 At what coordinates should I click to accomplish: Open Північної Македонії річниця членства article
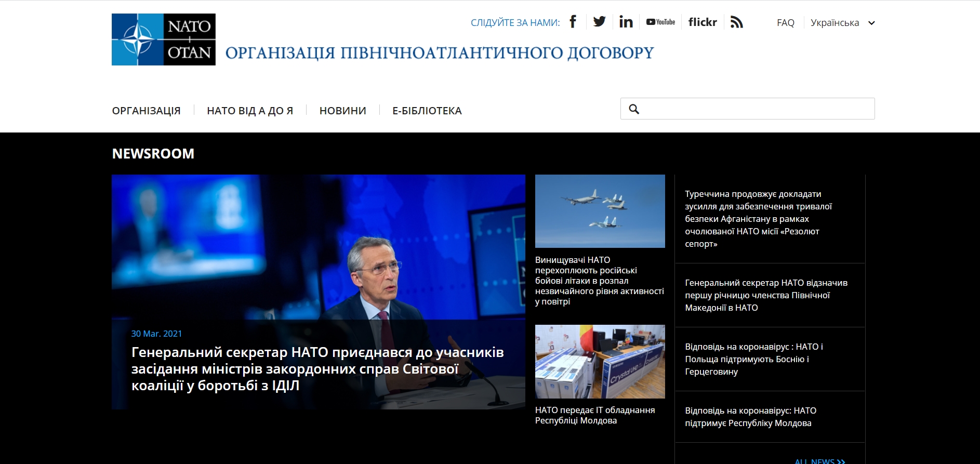point(766,295)
